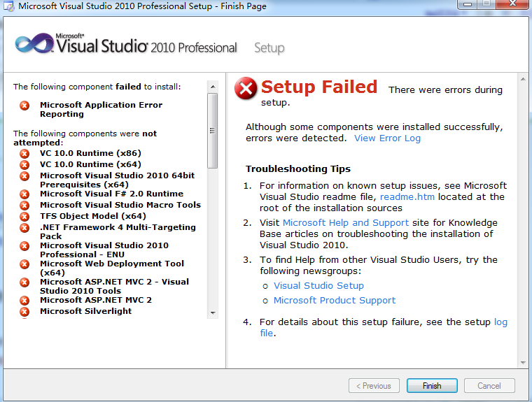Click error icon beside Microsoft Application Error Reporting
This screenshot has width=532, height=402.
click(24, 106)
